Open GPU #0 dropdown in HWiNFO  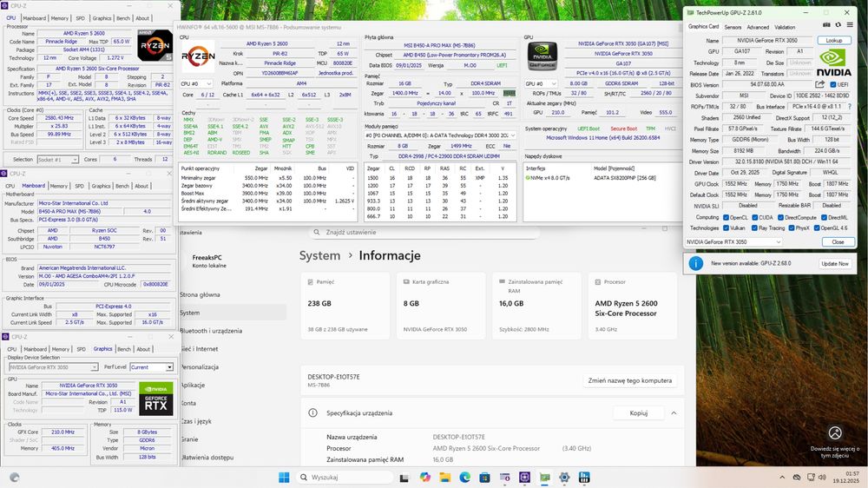coord(541,83)
